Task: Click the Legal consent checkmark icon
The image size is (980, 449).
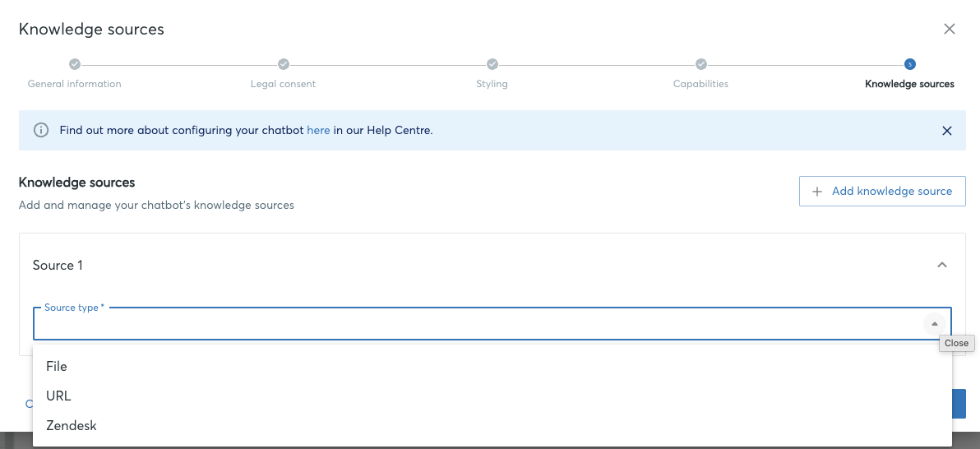Action: 283,64
